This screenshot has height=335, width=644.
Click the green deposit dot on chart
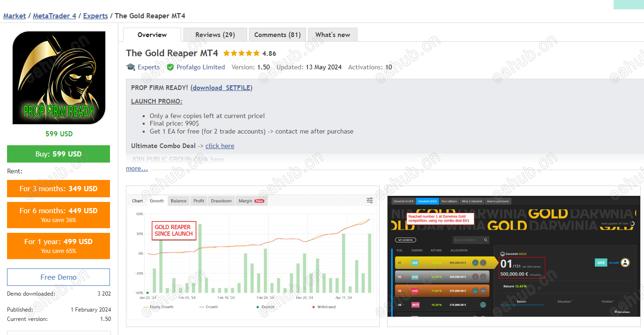tap(147, 292)
